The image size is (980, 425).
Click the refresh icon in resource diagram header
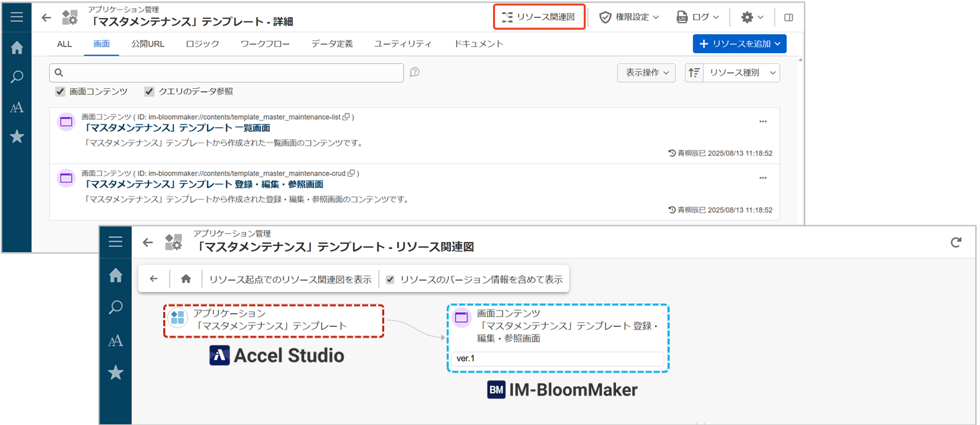pos(956,243)
